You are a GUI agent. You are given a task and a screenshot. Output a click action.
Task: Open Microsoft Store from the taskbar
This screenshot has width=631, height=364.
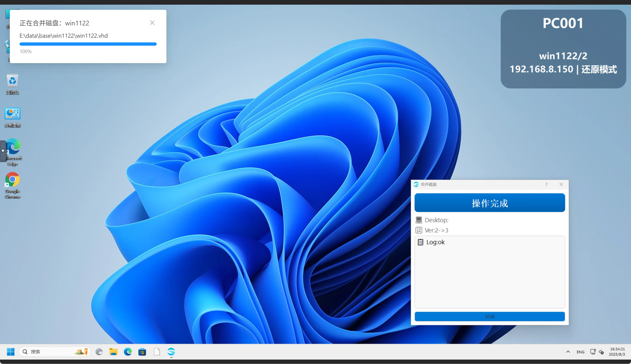click(x=142, y=352)
